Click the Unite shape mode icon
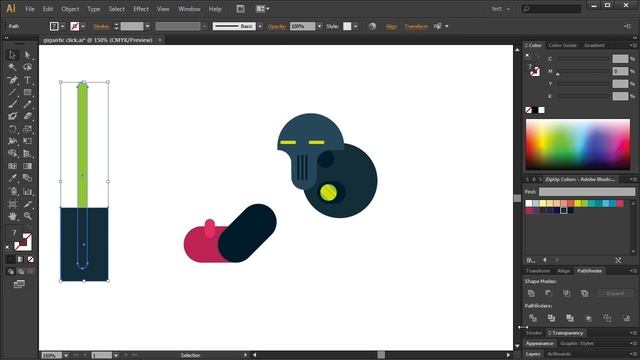 click(x=531, y=293)
